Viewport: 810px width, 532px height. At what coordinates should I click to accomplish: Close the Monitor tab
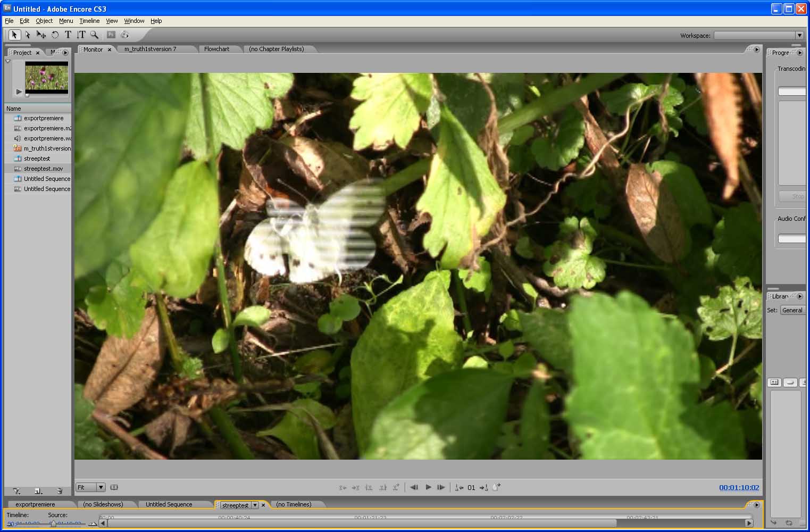(x=110, y=49)
